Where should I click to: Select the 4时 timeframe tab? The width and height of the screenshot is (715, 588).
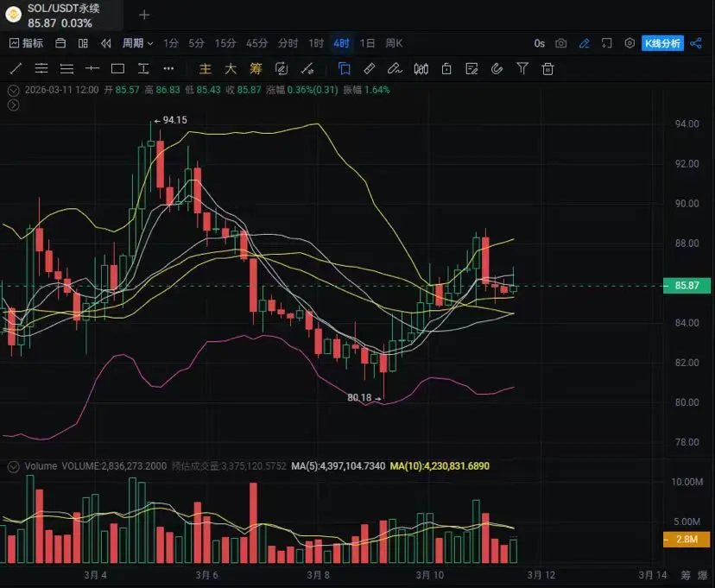tap(342, 43)
